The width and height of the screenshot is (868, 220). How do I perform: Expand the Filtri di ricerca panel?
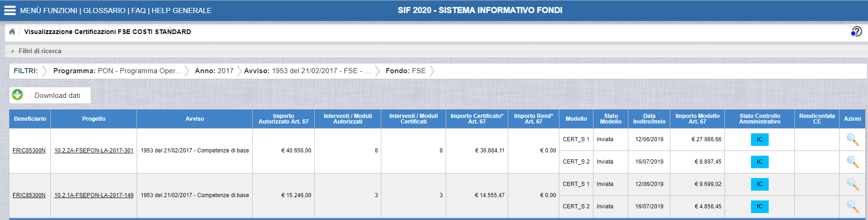point(40,51)
